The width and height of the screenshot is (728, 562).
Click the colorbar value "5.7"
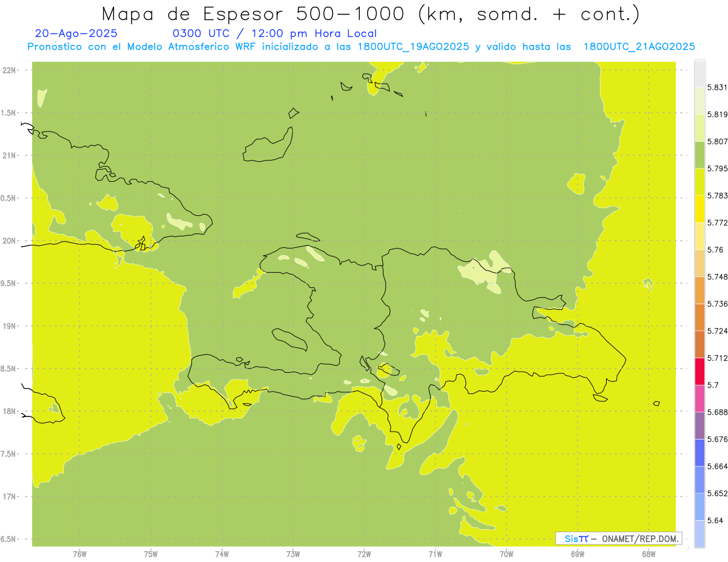coord(713,385)
